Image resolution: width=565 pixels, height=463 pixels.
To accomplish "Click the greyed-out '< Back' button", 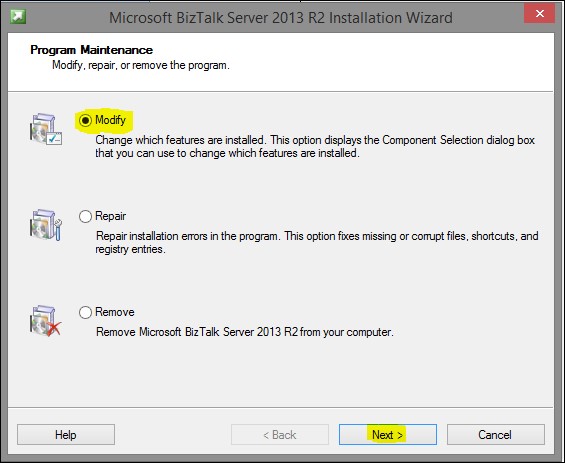I will pyautogui.click(x=280, y=435).
